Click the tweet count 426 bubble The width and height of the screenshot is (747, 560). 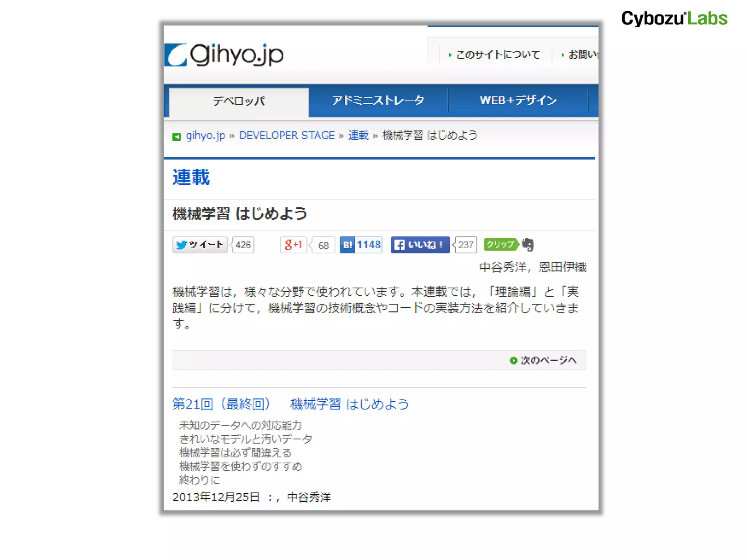tap(243, 245)
